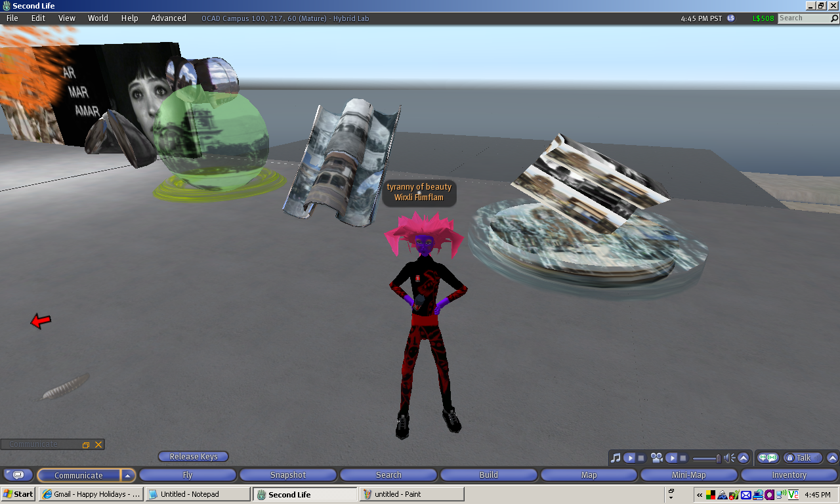Viewport: 840px width, 504px height.
Task: Open the World menu
Action: click(x=98, y=18)
